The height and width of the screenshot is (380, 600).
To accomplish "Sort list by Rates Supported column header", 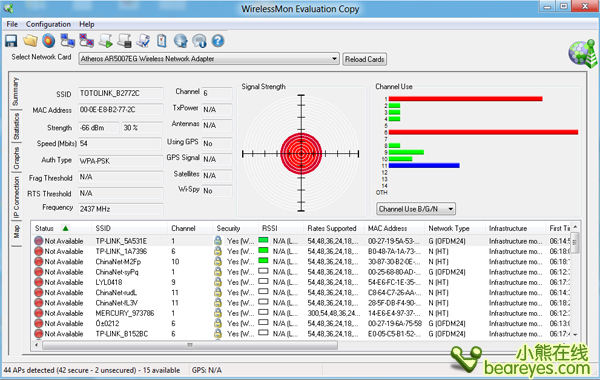I will coord(334,228).
